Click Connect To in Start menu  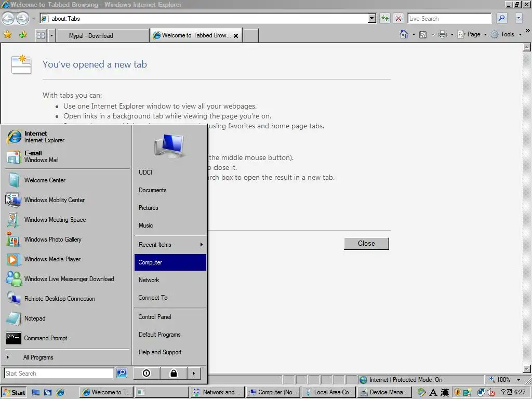tap(170, 298)
